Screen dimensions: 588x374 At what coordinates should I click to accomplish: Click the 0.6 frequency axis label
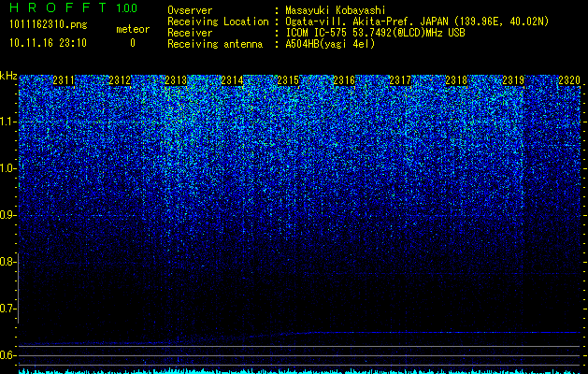pos(7,355)
